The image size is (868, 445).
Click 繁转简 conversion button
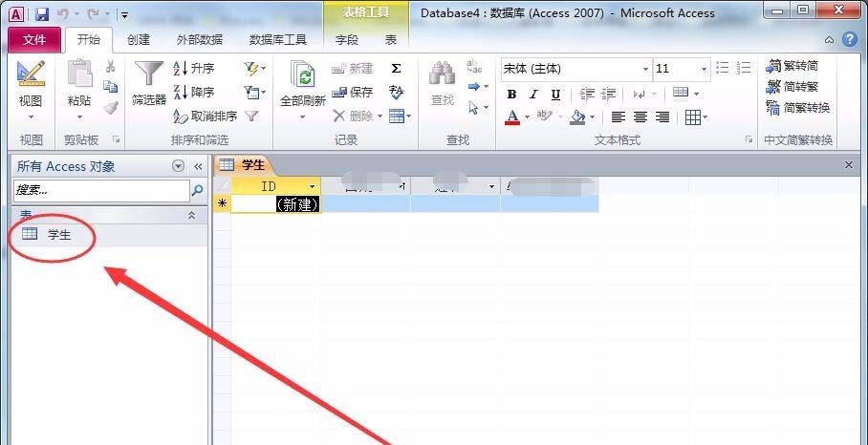(x=792, y=66)
